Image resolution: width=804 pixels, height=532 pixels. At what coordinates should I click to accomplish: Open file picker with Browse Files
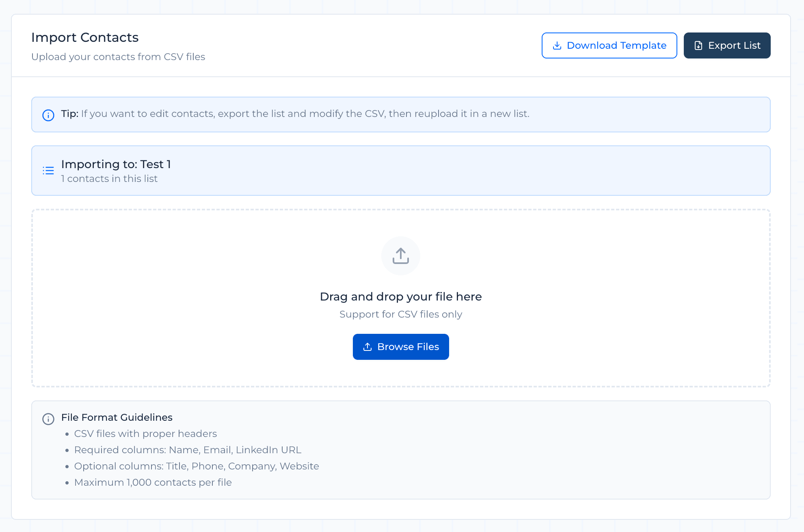click(401, 347)
